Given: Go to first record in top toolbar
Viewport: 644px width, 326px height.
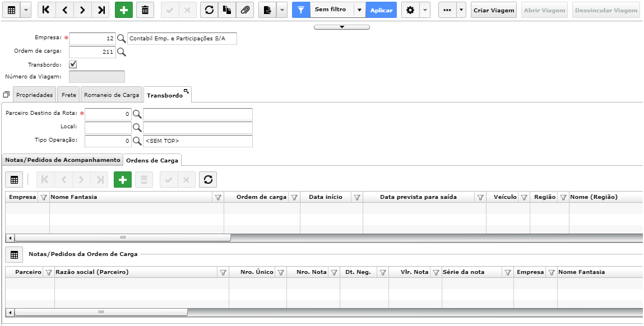Looking at the screenshot, I should 47,10.
